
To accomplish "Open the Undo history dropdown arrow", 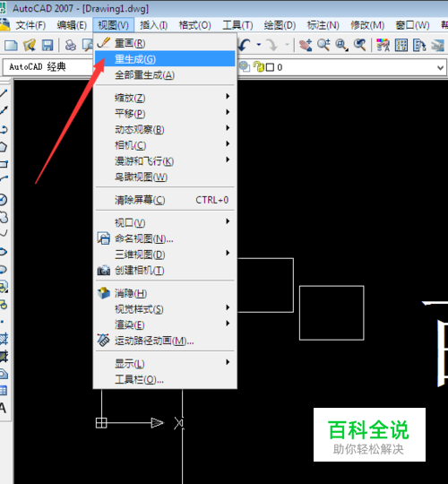I will [x=259, y=45].
